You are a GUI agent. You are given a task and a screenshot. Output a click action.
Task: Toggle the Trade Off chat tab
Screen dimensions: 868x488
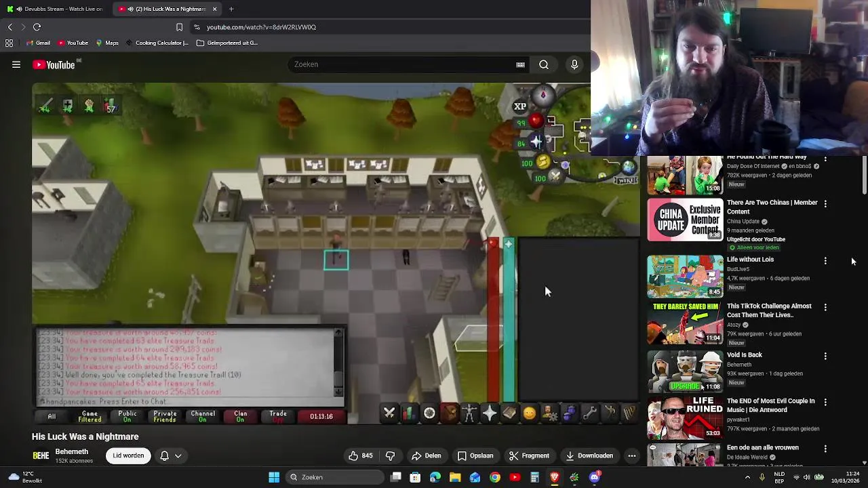[278, 416]
